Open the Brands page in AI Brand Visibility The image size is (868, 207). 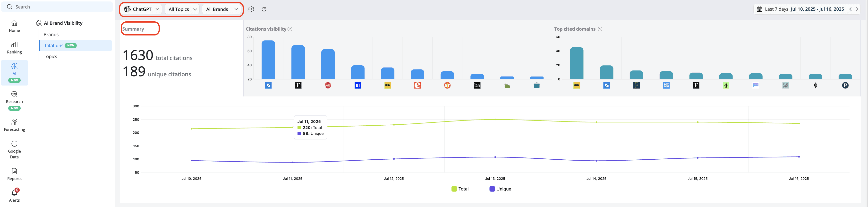tap(51, 34)
